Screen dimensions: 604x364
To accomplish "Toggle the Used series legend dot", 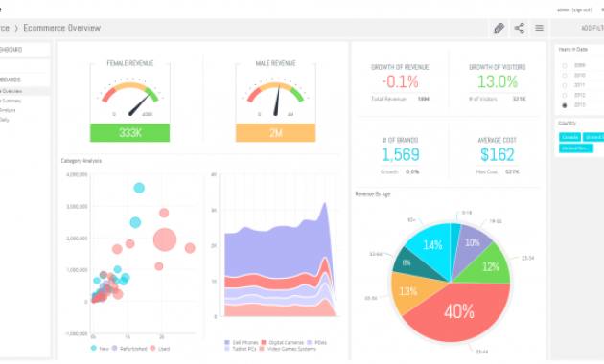I will click(x=152, y=348).
